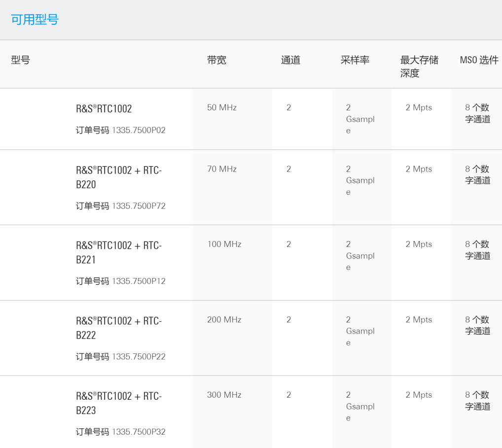Select the 带宽 column header

click(216, 60)
